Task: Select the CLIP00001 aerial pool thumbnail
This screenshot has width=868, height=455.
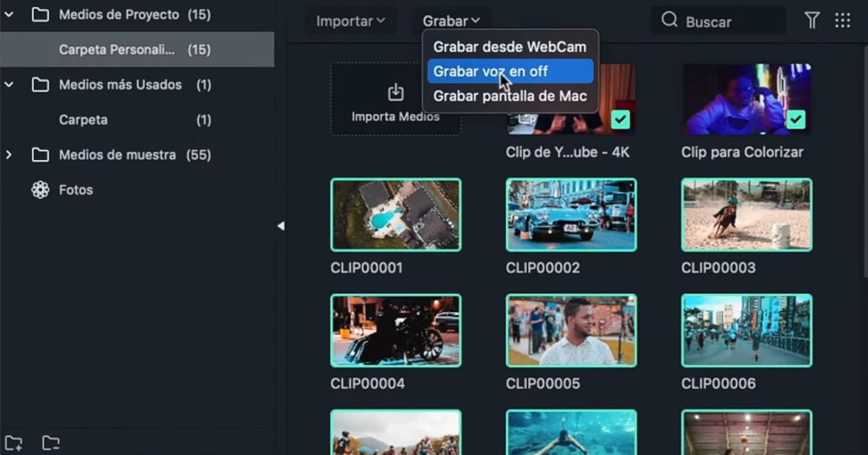Action: click(x=395, y=215)
